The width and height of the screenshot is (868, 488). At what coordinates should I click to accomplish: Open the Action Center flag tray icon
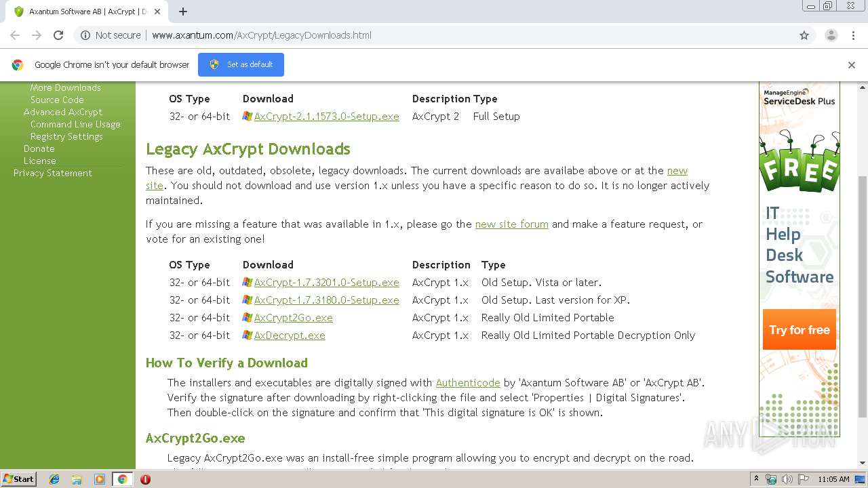coord(803,479)
